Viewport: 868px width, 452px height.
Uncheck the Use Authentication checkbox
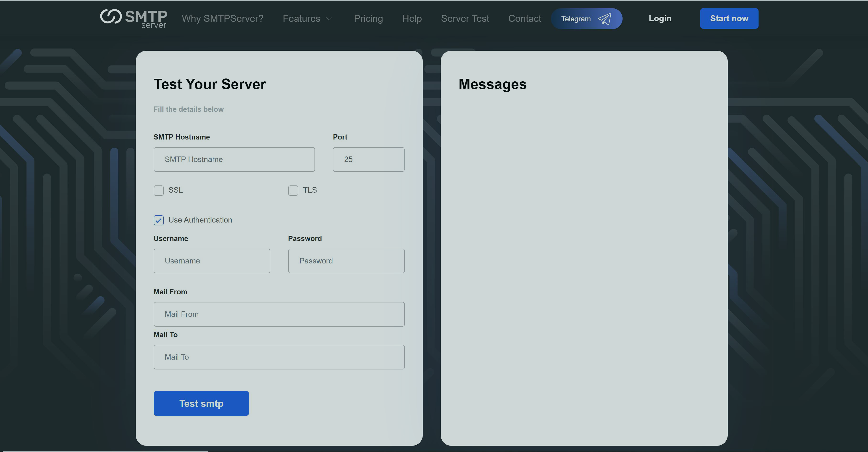tap(159, 220)
